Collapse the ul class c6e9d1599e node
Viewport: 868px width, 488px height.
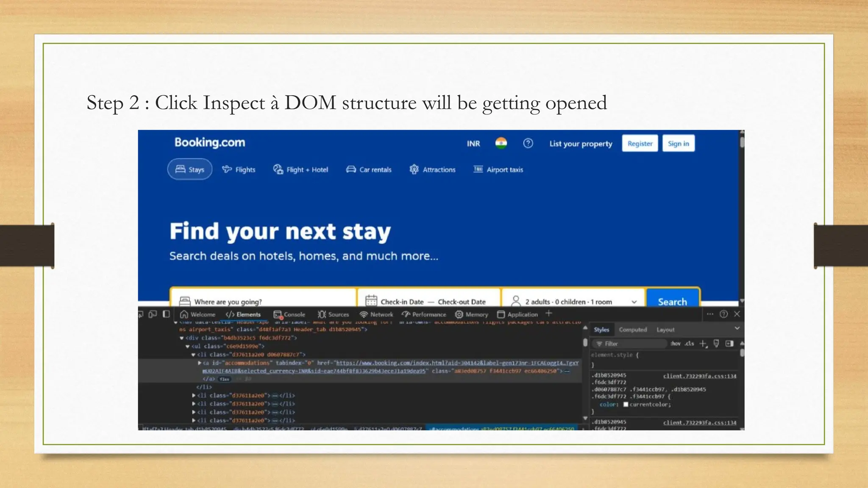(187, 347)
